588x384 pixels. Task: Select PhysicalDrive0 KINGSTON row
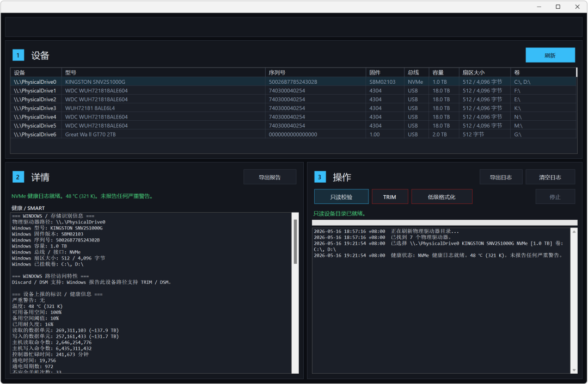click(x=293, y=82)
